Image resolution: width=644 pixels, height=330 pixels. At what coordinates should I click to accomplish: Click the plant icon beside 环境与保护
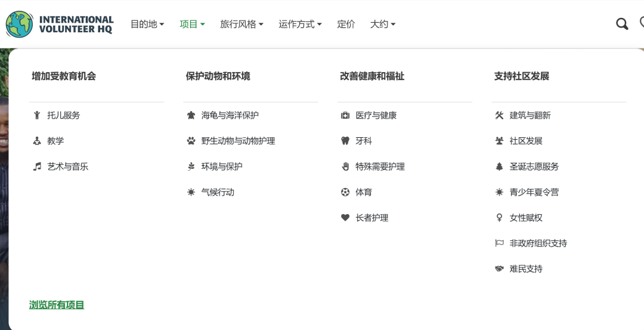pyautogui.click(x=191, y=166)
